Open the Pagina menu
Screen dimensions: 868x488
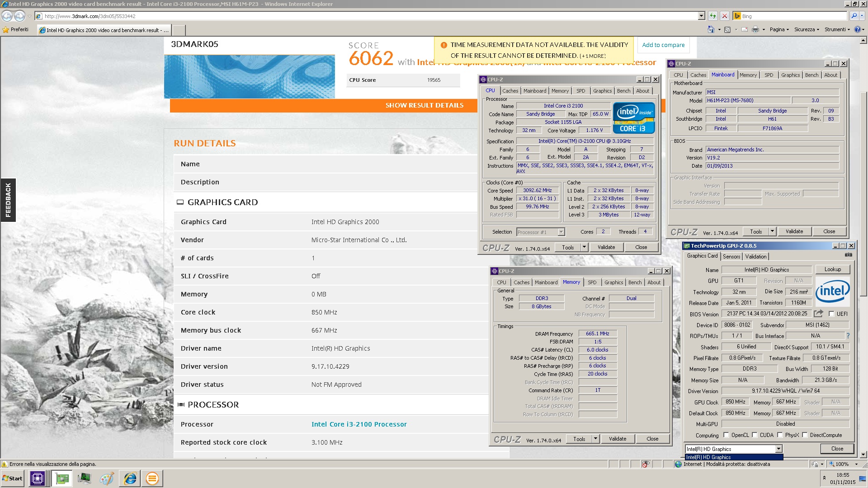(779, 29)
